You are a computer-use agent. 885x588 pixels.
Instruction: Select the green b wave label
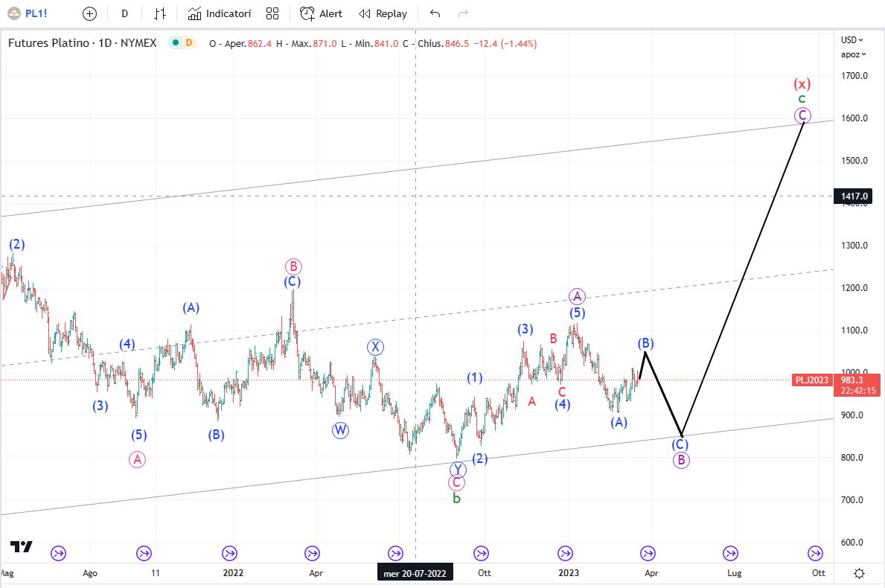coord(456,498)
